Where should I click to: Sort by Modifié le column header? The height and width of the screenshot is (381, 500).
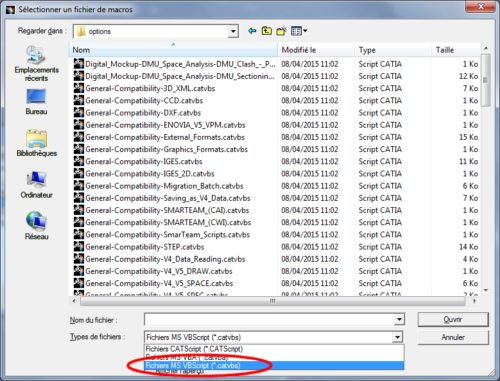(x=316, y=50)
